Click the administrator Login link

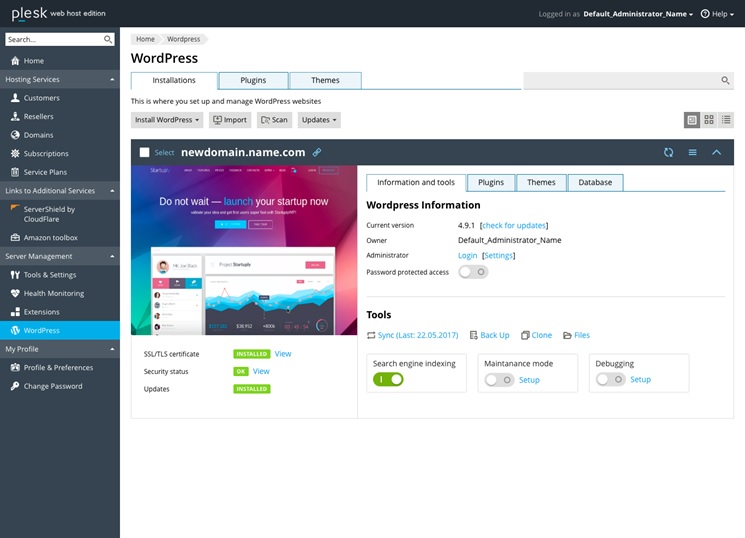coord(468,256)
